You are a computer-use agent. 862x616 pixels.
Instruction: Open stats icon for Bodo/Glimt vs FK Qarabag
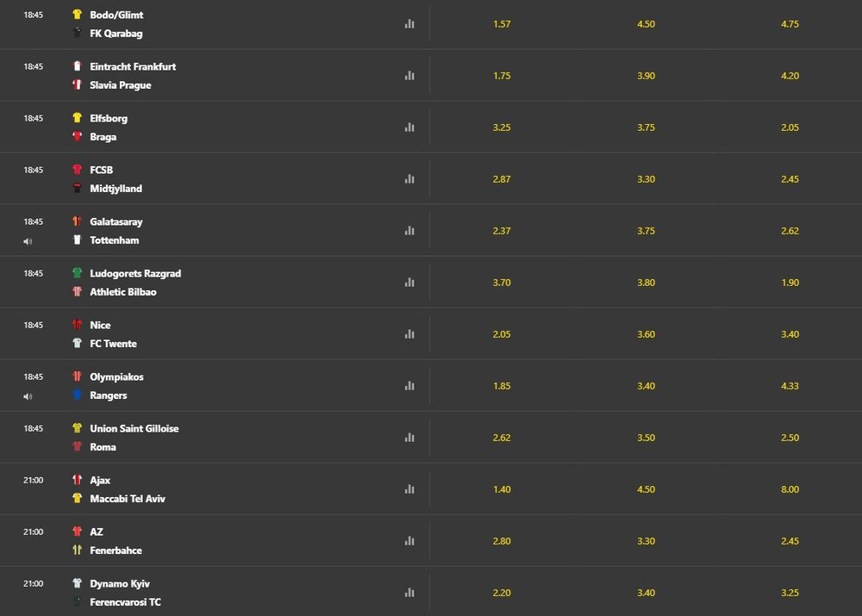coord(409,24)
